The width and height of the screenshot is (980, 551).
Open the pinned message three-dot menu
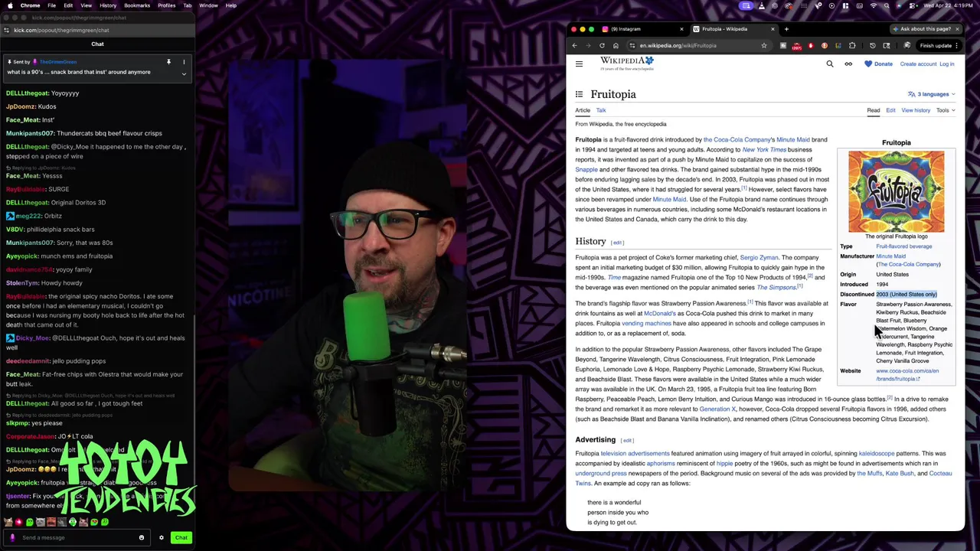tap(184, 61)
